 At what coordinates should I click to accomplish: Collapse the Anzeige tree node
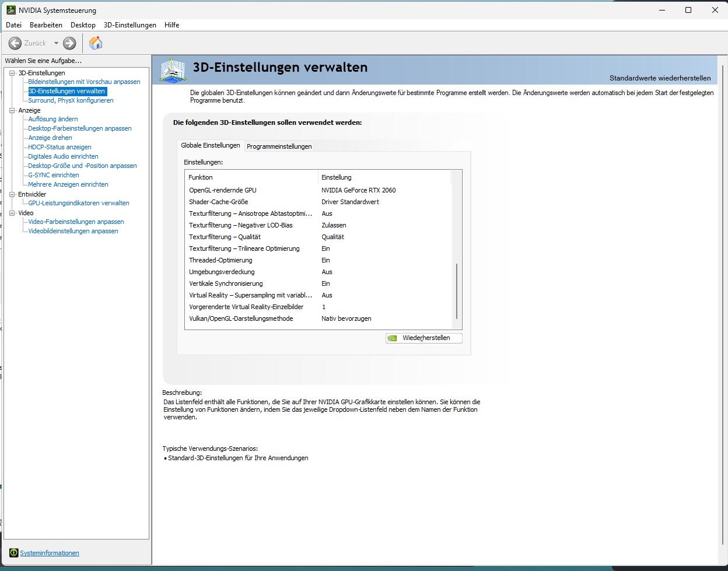pyautogui.click(x=12, y=110)
